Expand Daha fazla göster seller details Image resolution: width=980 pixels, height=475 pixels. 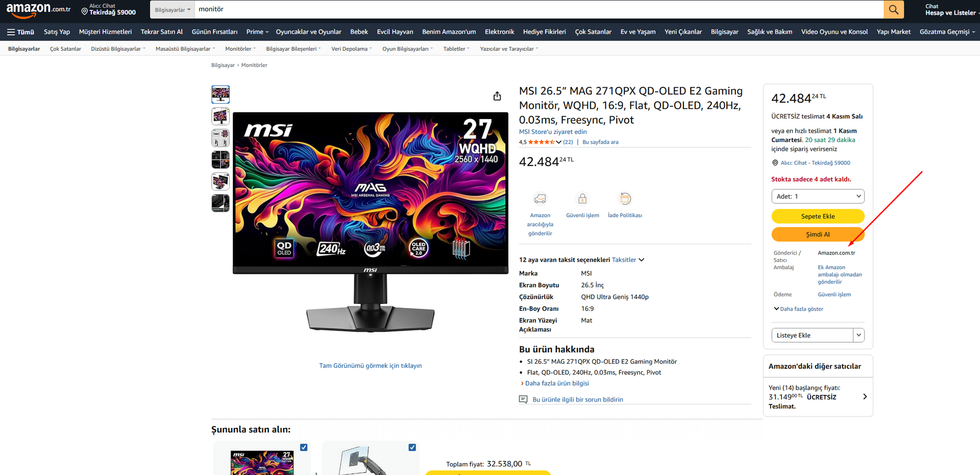click(799, 309)
